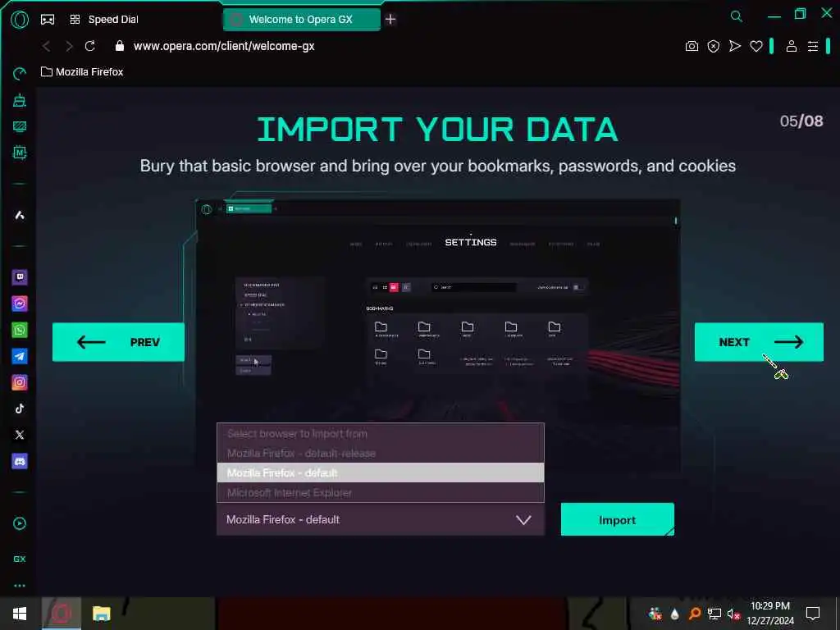Select the Welcome to Opera GX tab
840x630 pixels.
tap(301, 20)
